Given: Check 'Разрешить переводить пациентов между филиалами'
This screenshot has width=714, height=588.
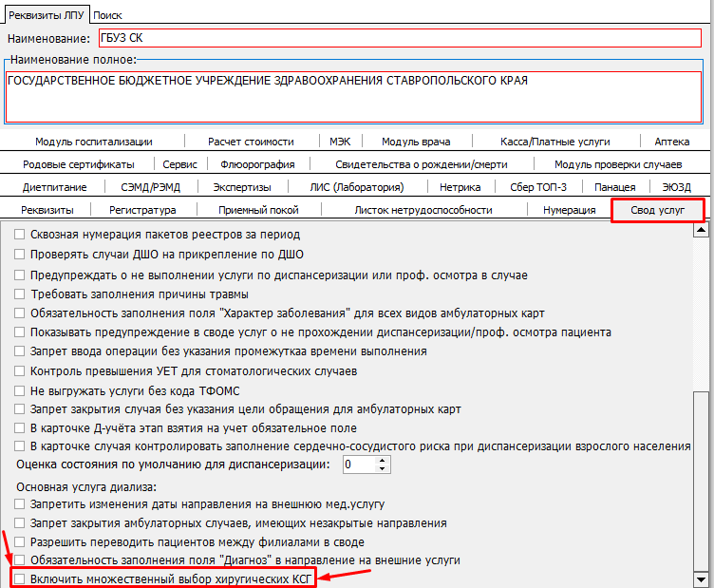Looking at the screenshot, I should (21, 541).
